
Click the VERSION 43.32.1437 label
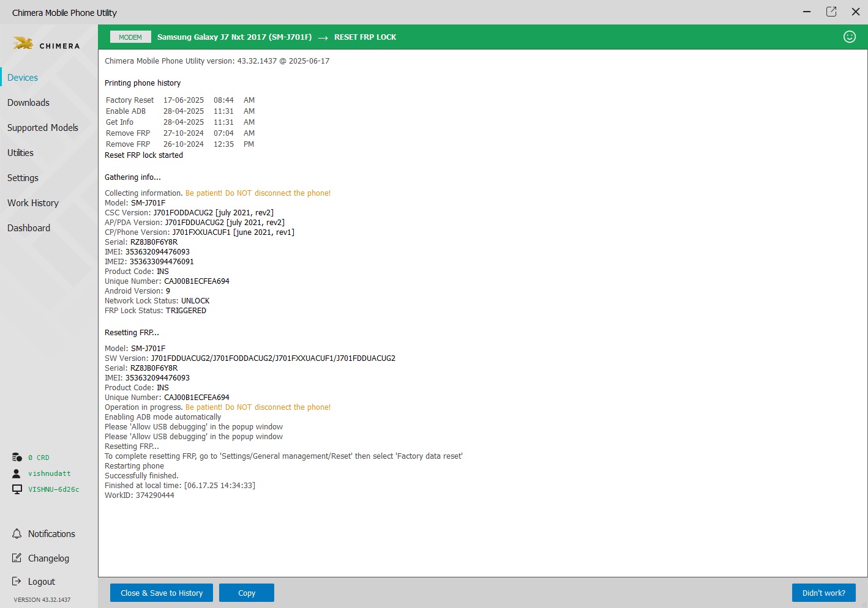coord(42,599)
